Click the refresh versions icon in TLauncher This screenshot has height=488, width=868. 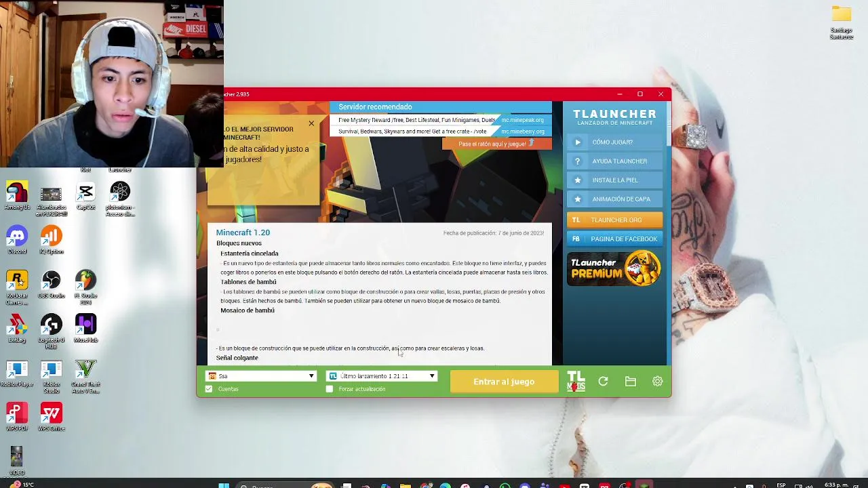tap(603, 382)
